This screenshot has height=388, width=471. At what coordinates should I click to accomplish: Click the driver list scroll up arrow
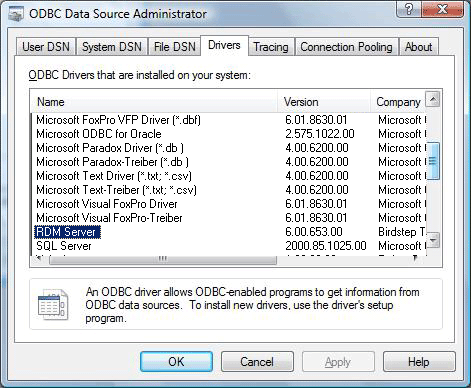click(x=433, y=99)
